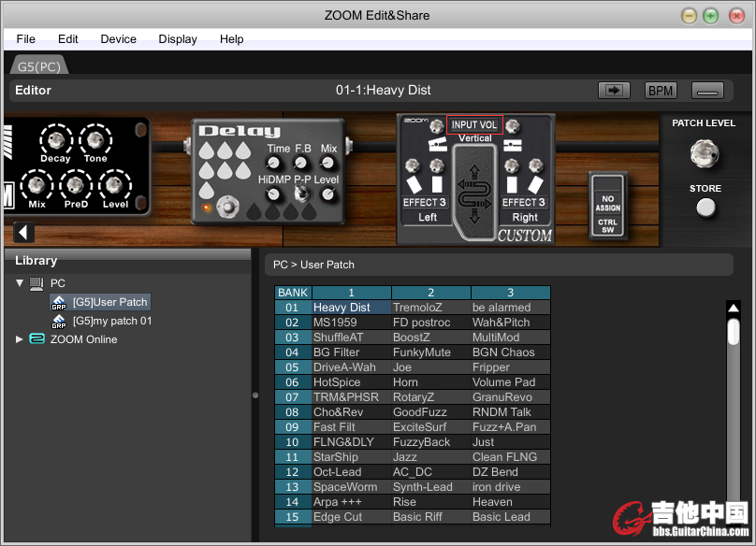Screen dimensions: 756x546
Task: Click the computer icon beside PC
Action: click(x=36, y=283)
